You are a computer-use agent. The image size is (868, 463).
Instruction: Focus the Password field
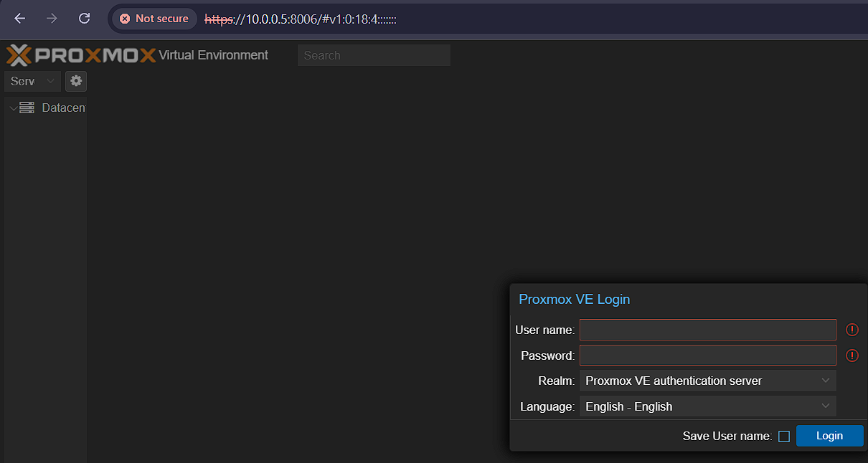(708, 355)
